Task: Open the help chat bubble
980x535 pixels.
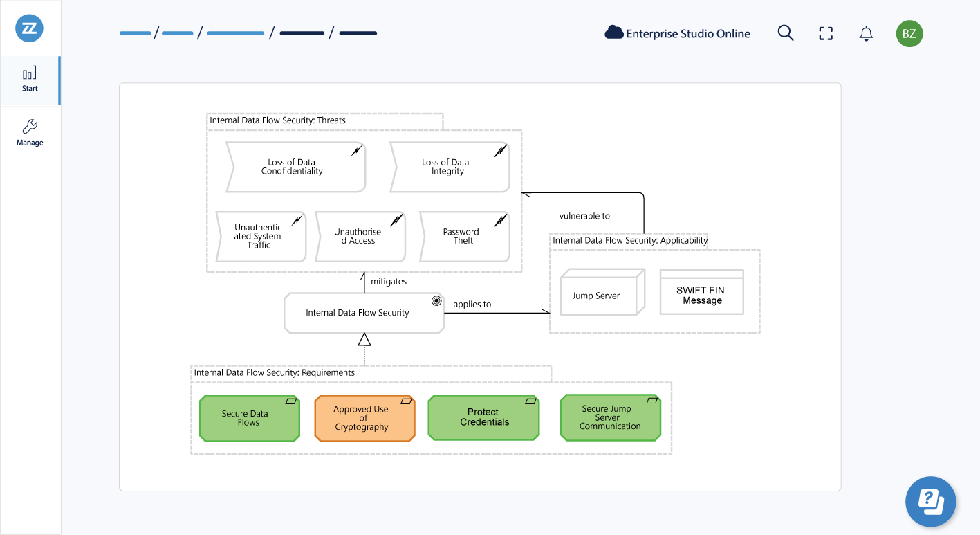Action: point(930,501)
